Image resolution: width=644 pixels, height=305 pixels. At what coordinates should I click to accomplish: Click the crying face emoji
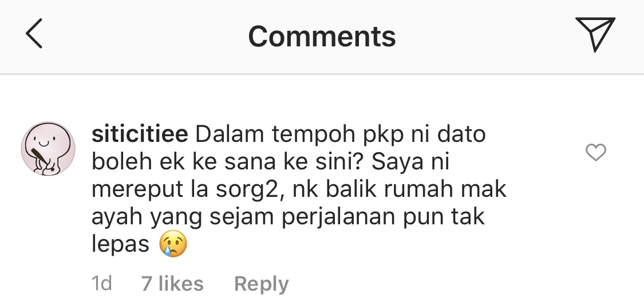(173, 244)
